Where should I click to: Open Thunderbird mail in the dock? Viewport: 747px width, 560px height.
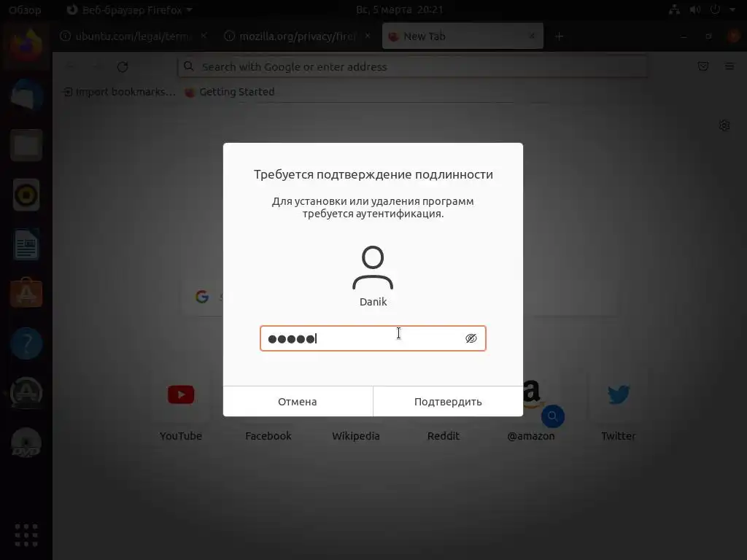[x=26, y=96]
